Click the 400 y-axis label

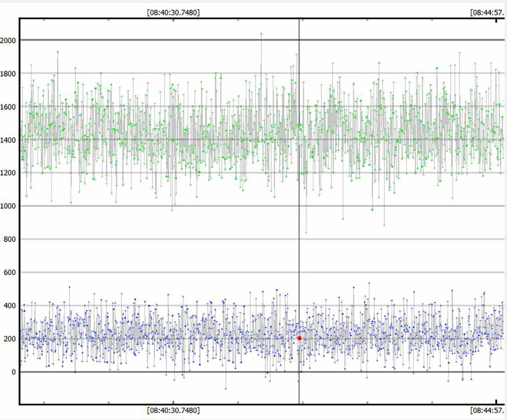click(10, 306)
